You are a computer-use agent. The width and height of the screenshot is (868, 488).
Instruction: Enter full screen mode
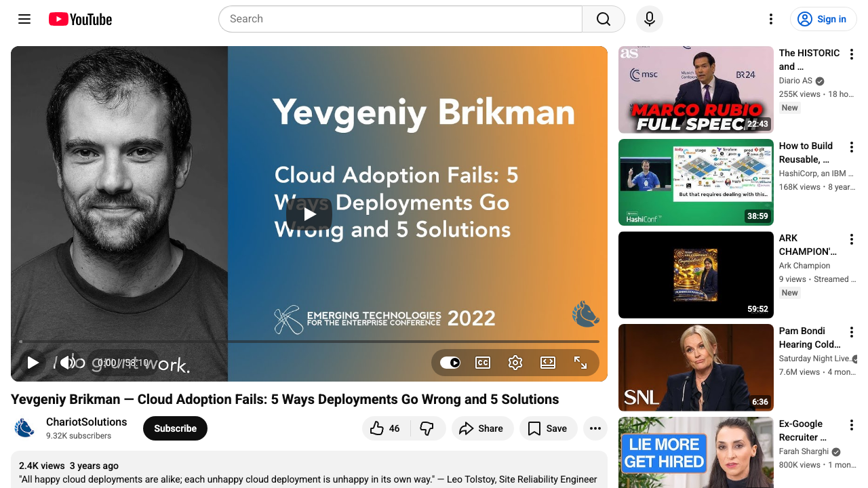pos(580,363)
